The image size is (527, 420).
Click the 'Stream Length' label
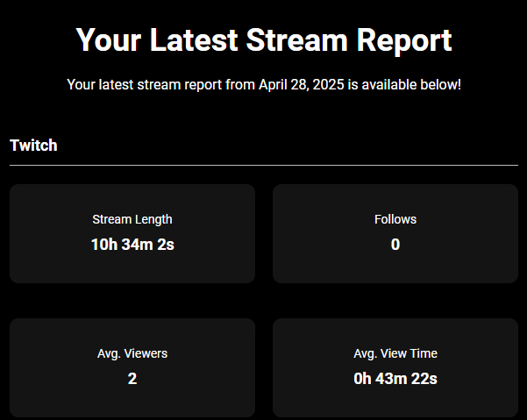(132, 219)
